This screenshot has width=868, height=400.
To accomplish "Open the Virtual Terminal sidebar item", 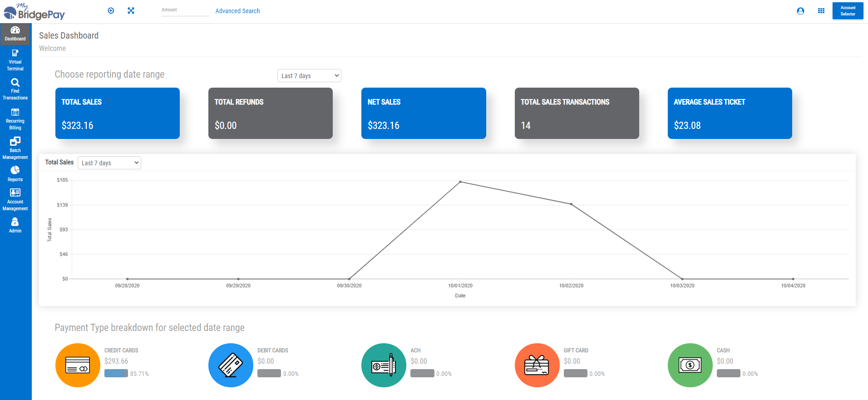I will coord(15,60).
